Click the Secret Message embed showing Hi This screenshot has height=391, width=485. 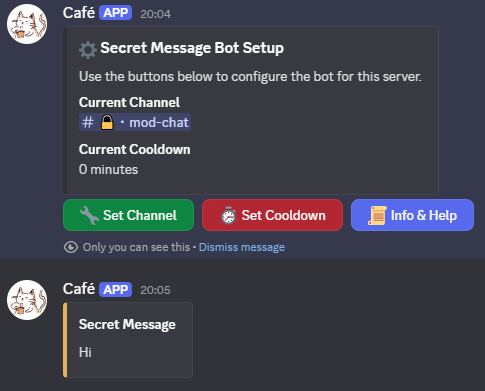(128, 340)
